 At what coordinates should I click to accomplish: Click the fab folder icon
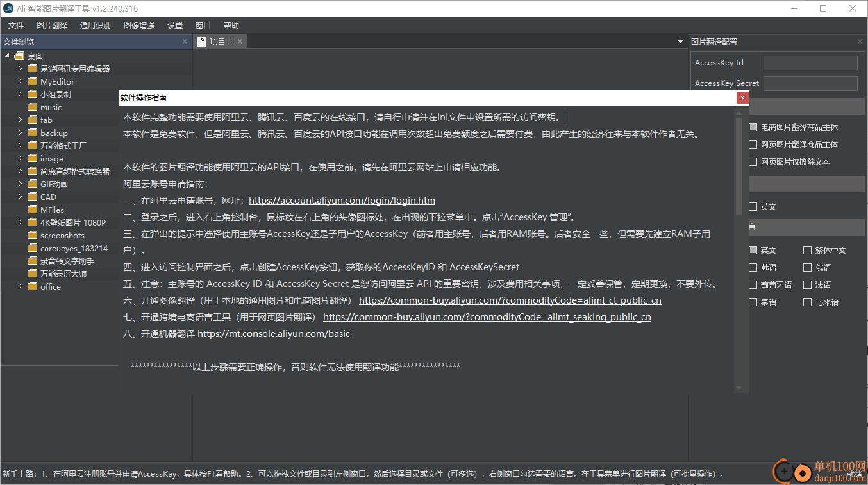[33, 120]
